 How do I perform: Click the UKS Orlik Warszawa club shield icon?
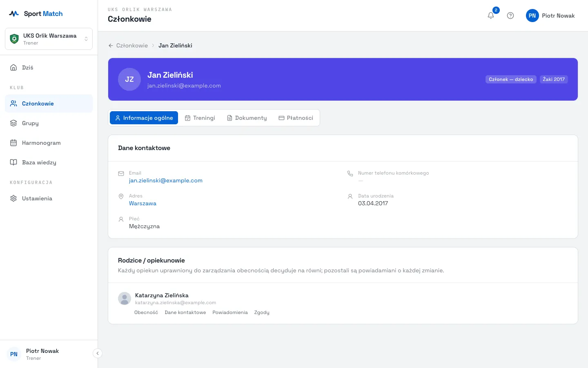tap(14, 39)
